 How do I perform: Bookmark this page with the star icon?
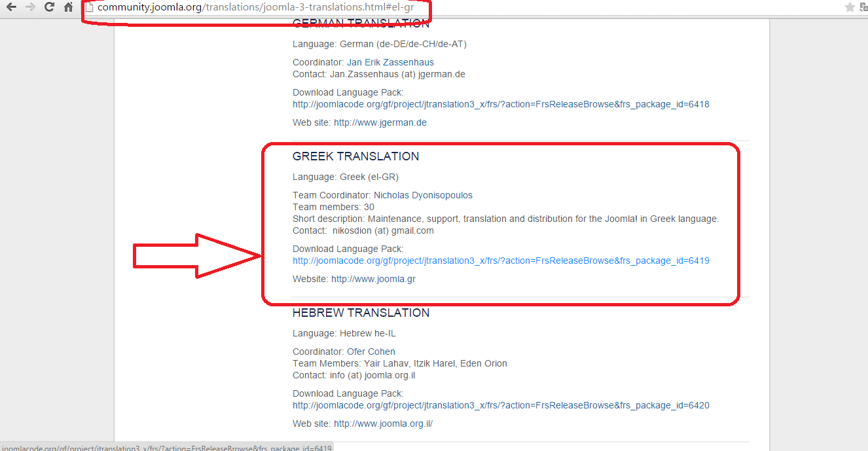[850, 7]
